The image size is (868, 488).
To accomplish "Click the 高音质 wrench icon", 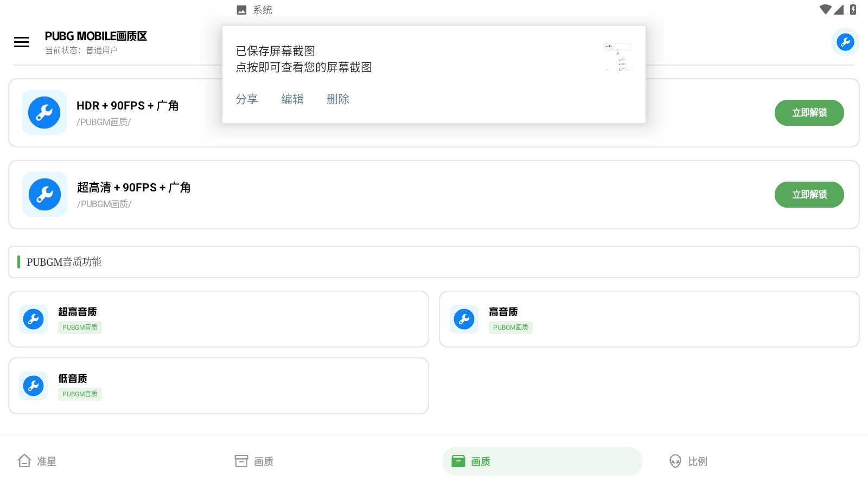I will (464, 319).
